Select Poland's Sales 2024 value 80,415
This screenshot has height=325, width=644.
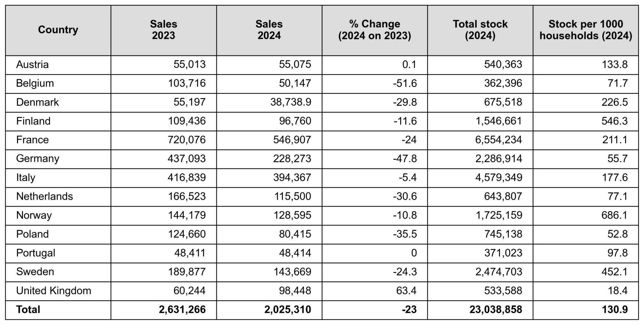tap(295, 234)
